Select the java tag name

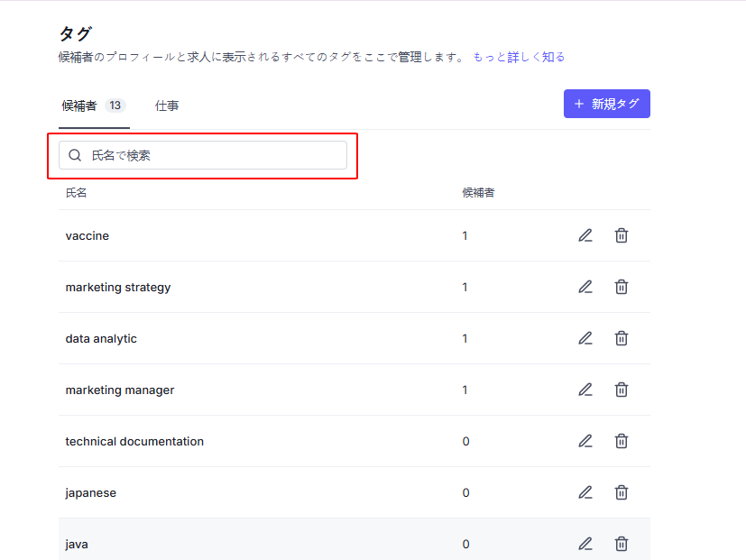[77, 545]
